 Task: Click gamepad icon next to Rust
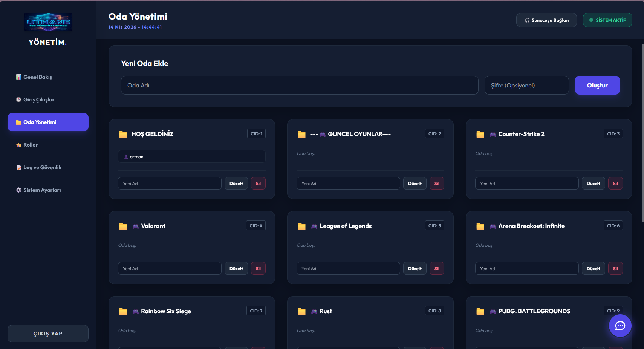[x=314, y=312]
